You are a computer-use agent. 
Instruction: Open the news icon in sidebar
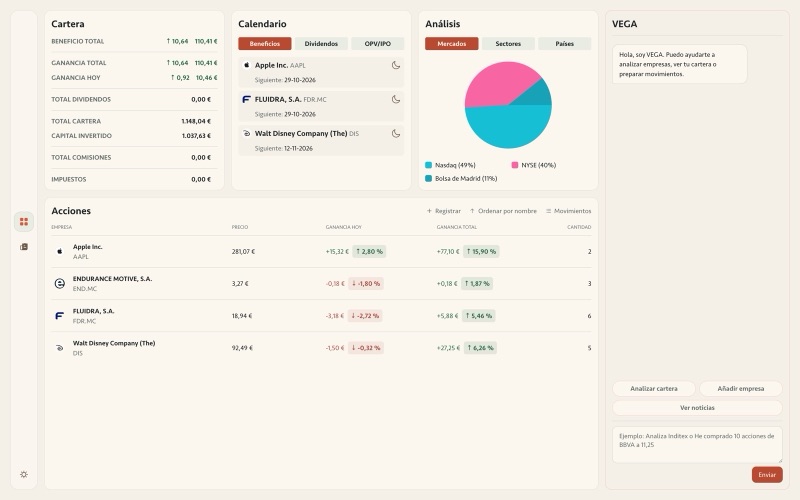click(x=23, y=247)
